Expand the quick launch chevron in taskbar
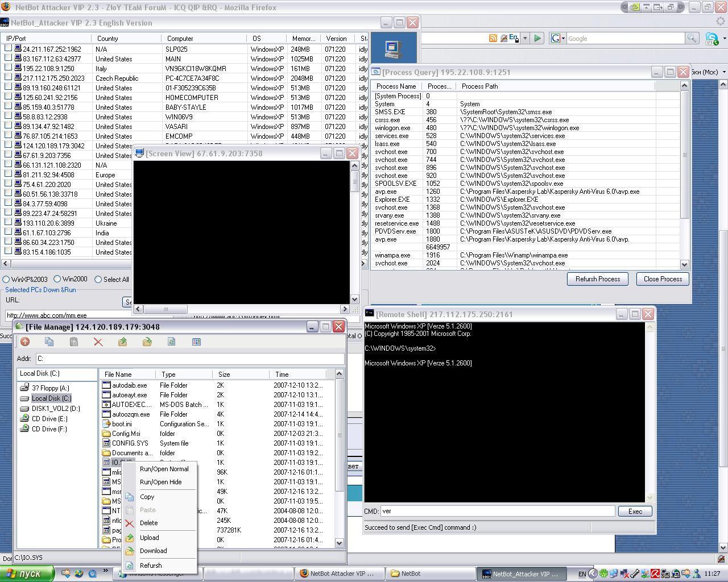The height and width of the screenshot is (582, 728). pyautogui.click(x=106, y=572)
